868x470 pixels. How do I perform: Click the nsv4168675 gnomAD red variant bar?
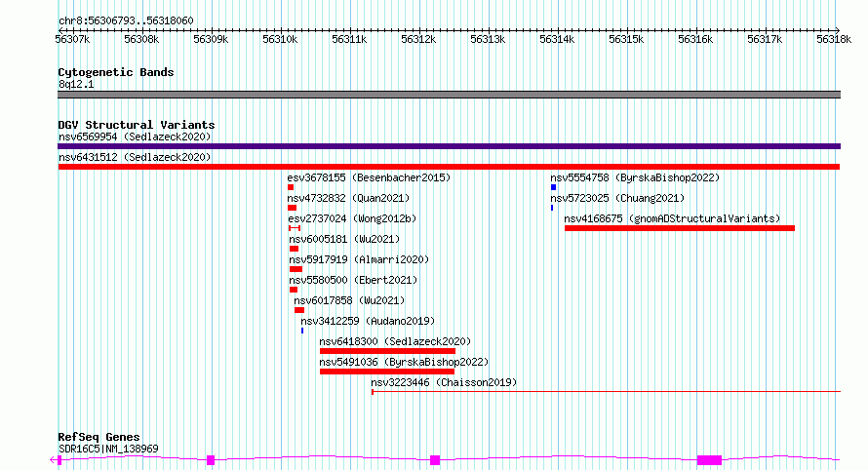point(680,228)
